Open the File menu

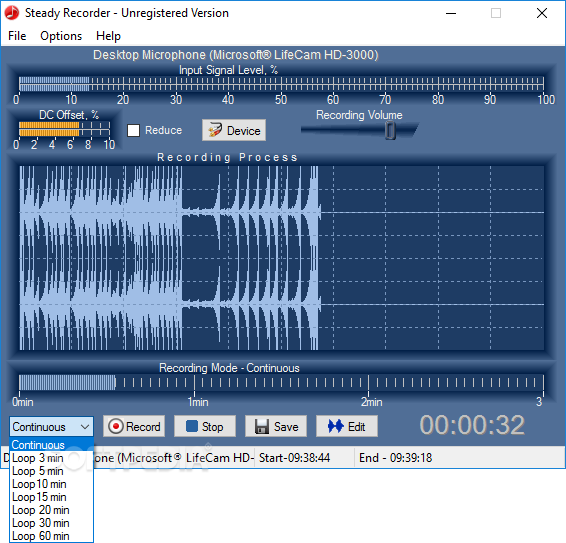[17, 36]
